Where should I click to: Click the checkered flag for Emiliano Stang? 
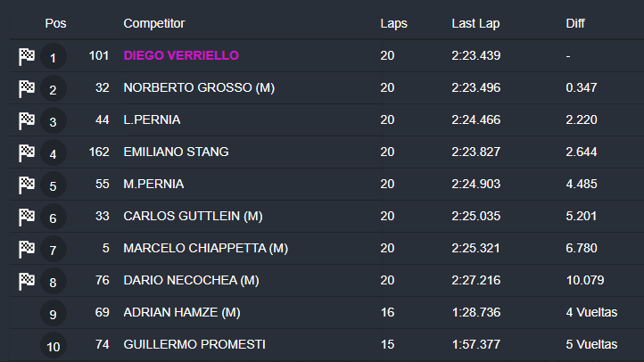[x=27, y=152]
